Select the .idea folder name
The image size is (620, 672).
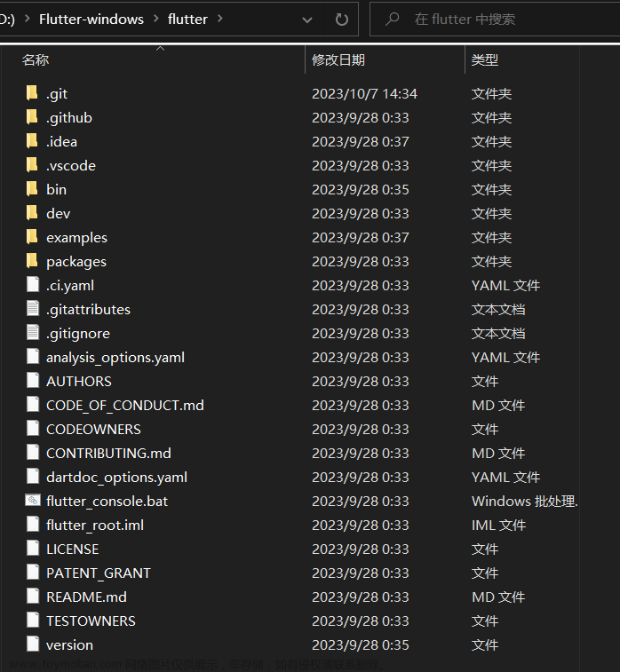pos(62,142)
